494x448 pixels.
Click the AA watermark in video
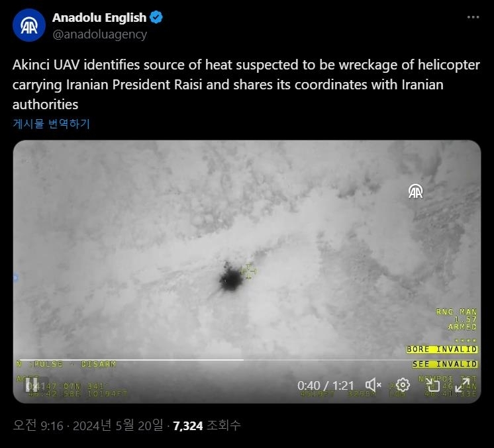click(416, 191)
